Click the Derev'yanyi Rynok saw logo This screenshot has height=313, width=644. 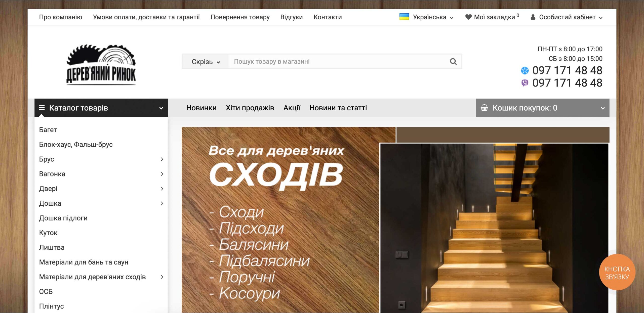[x=101, y=65]
